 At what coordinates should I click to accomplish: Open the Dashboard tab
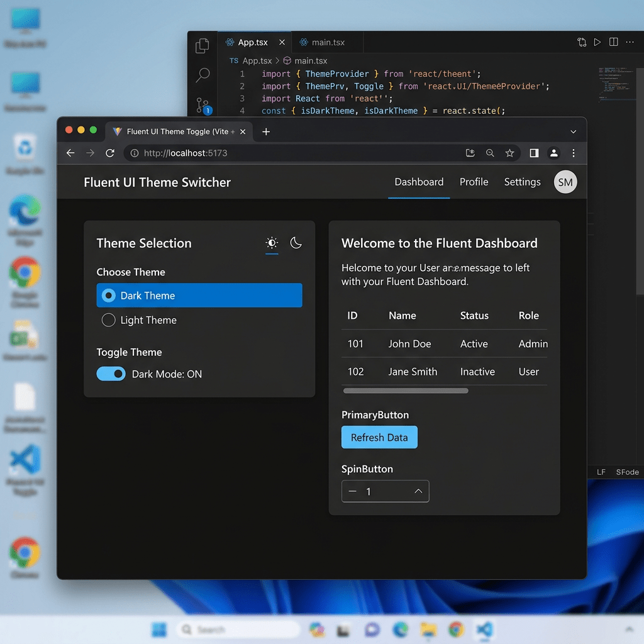point(419,182)
